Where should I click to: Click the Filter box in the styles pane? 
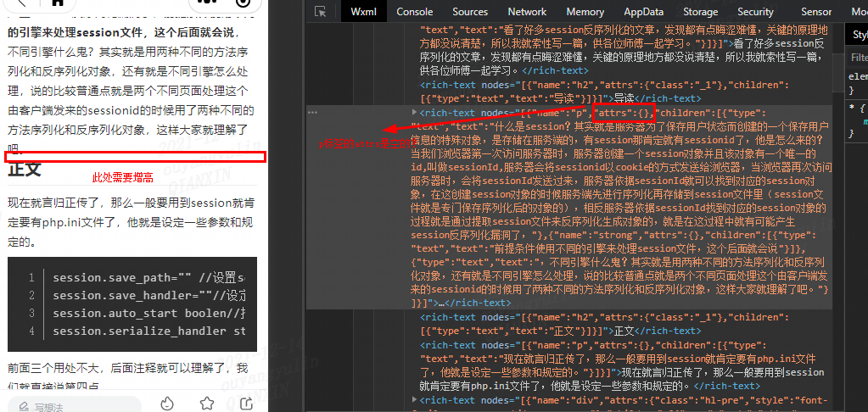click(859, 58)
